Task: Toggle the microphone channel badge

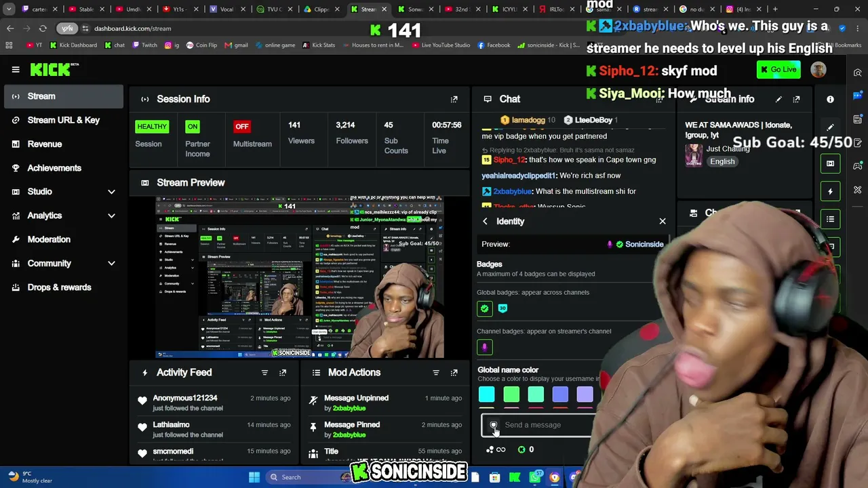Action: 484,347
